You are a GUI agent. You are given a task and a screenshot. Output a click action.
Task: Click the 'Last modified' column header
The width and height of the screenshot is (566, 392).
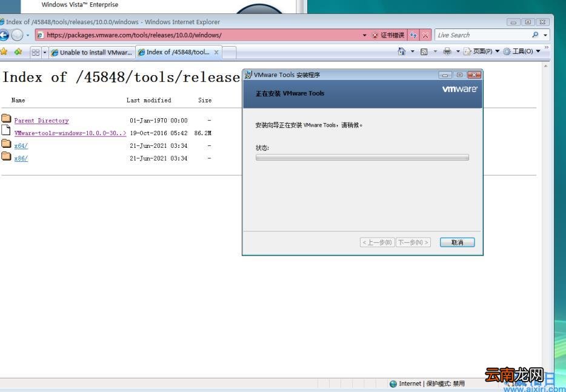(x=148, y=101)
